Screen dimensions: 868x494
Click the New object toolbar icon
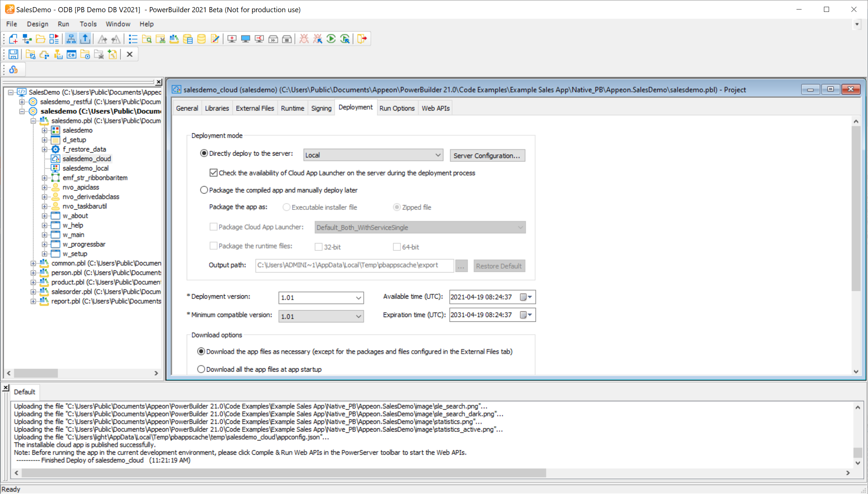coord(13,39)
